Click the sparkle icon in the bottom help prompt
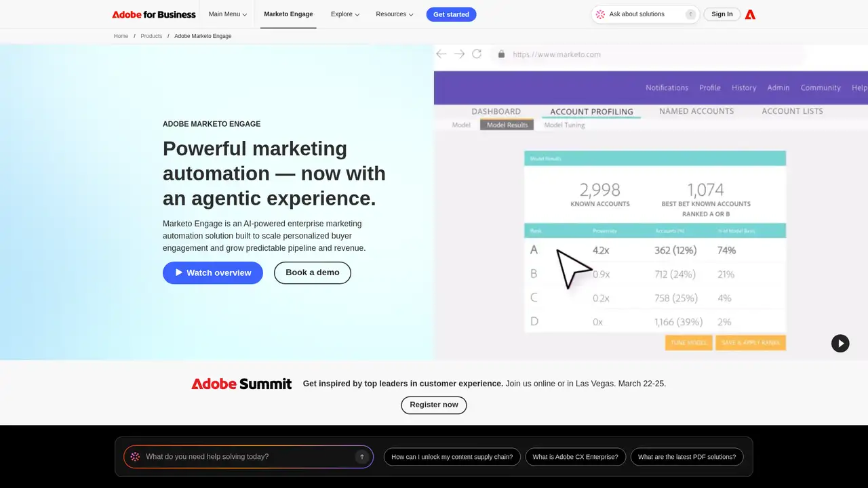Viewport: 868px width, 488px height. tap(135, 457)
